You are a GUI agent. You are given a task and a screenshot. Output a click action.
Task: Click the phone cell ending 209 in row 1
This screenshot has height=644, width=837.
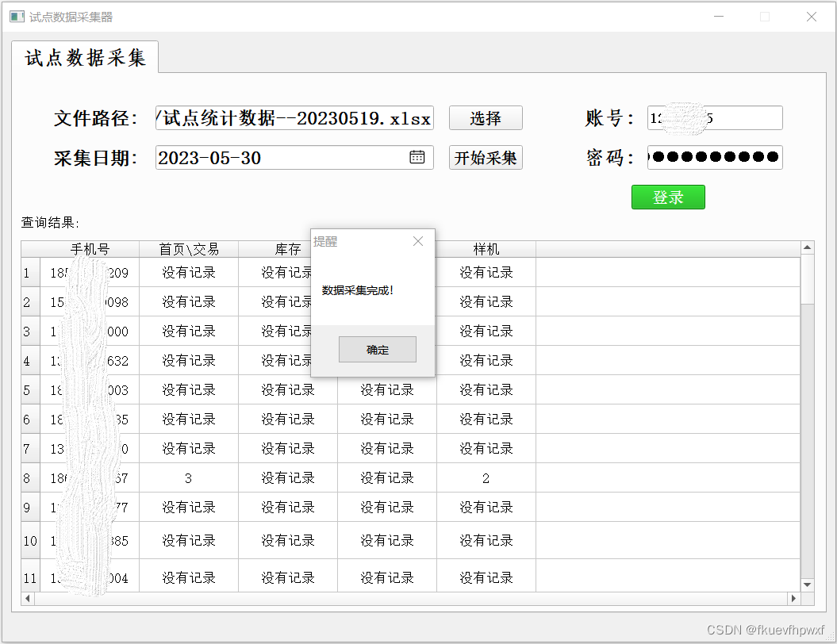(90, 273)
